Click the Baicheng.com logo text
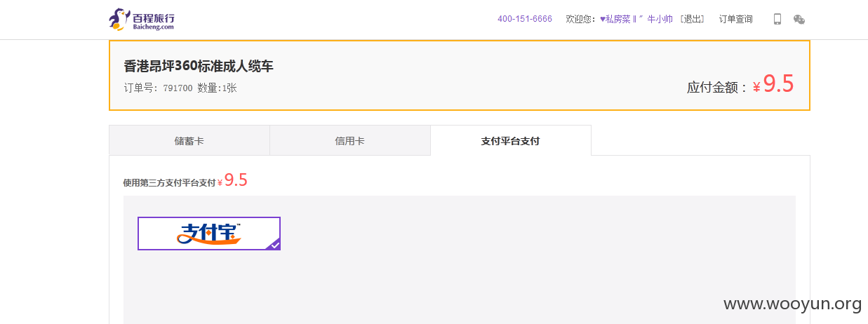 coord(153,27)
